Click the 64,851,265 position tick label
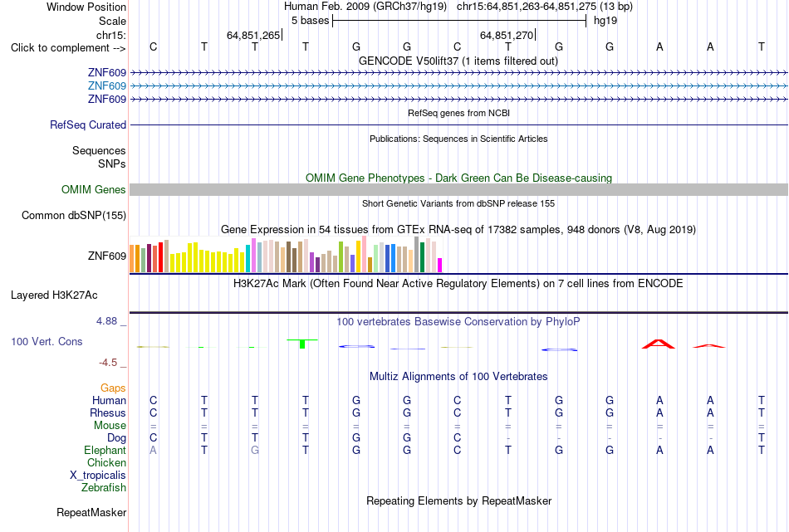This screenshot has height=532, width=789. pos(253,35)
